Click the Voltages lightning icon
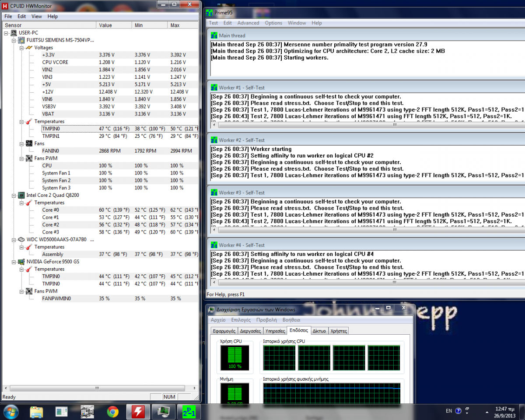The width and height of the screenshot is (525, 420). point(29,48)
